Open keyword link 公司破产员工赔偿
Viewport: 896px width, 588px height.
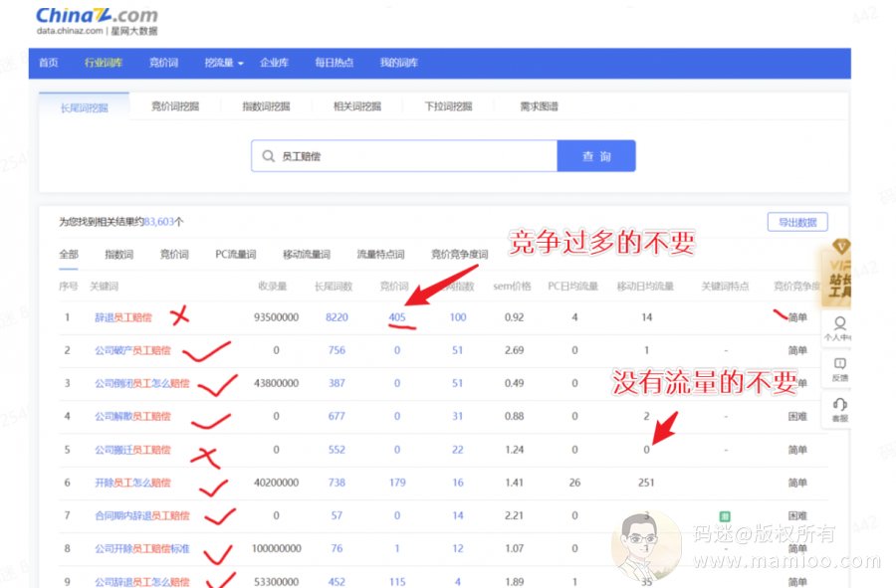[132, 350]
